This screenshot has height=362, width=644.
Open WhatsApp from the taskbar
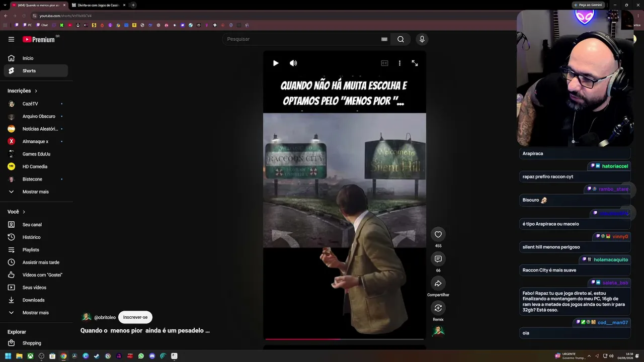pyautogui.click(x=141, y=356)
